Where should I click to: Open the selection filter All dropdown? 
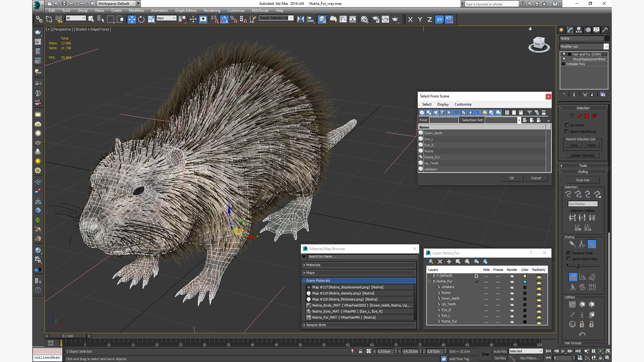pyautogui.click(x=76, y=18)
